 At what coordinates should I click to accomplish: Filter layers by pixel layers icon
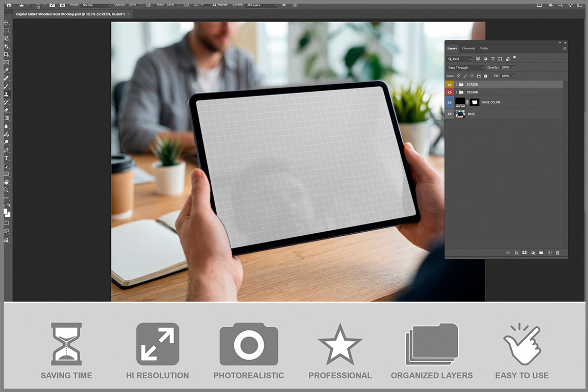478,59
